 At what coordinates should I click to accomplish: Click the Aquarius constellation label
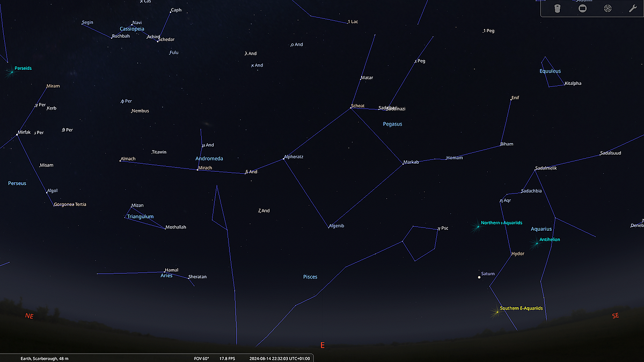click(x=541, y=229)
